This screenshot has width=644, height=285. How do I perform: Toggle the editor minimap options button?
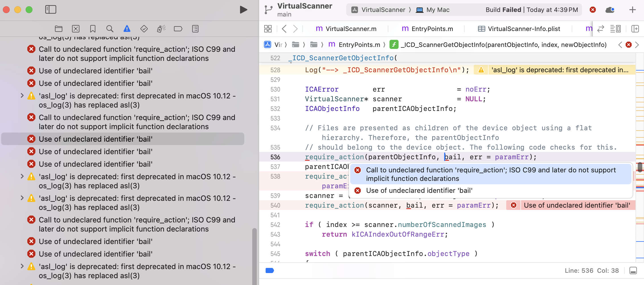[x=615, y=29]
